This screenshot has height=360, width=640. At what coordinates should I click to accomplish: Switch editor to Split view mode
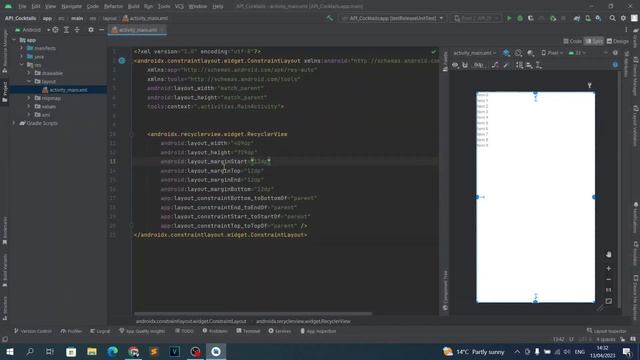coord(594,41)
